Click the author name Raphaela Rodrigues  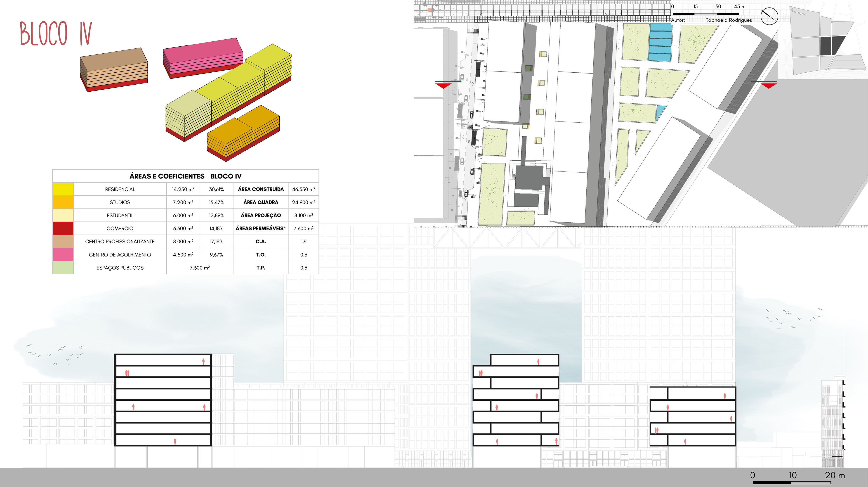(729, 20)
